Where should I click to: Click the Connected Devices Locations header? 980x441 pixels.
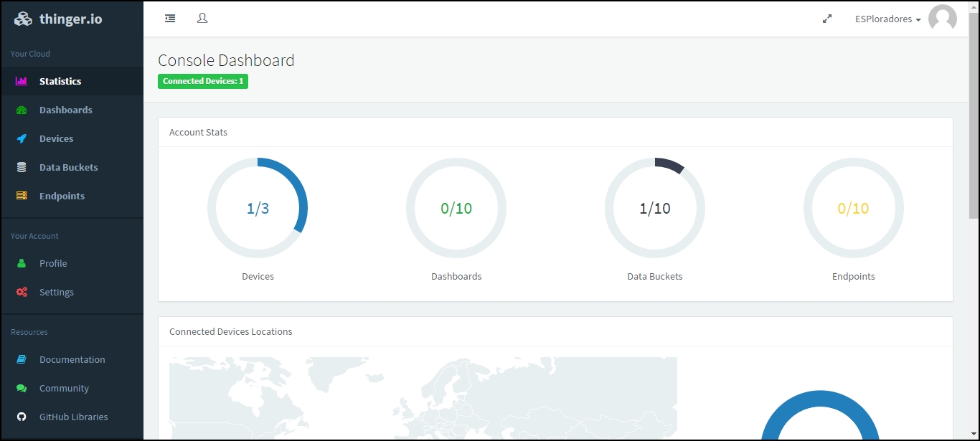555,331
